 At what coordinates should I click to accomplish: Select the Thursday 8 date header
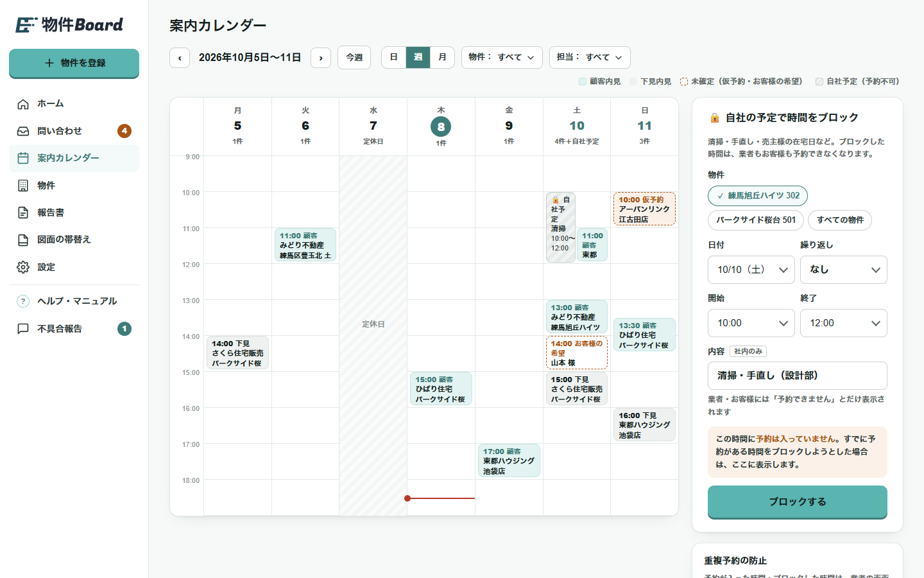click(441, 127)
